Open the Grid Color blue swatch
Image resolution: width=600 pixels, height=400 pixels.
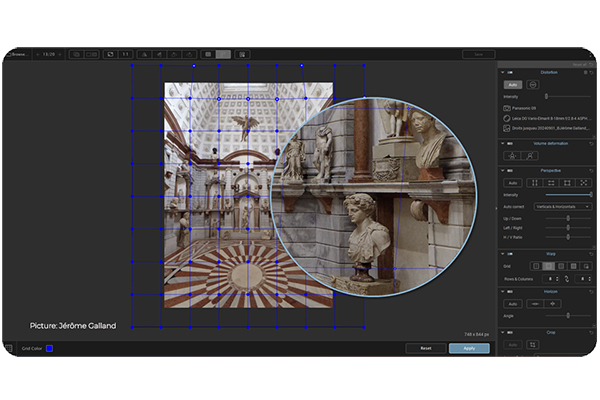point(49,348)
